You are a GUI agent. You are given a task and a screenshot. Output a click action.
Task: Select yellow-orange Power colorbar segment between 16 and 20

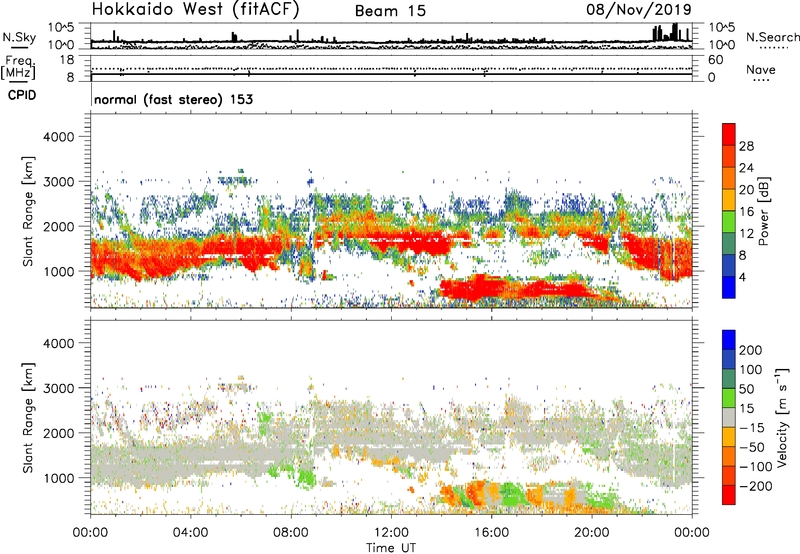[729, 199]
